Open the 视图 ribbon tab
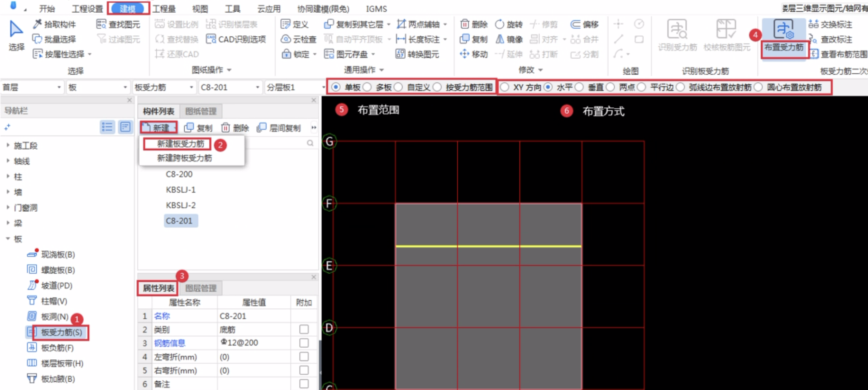 [200, 8]
